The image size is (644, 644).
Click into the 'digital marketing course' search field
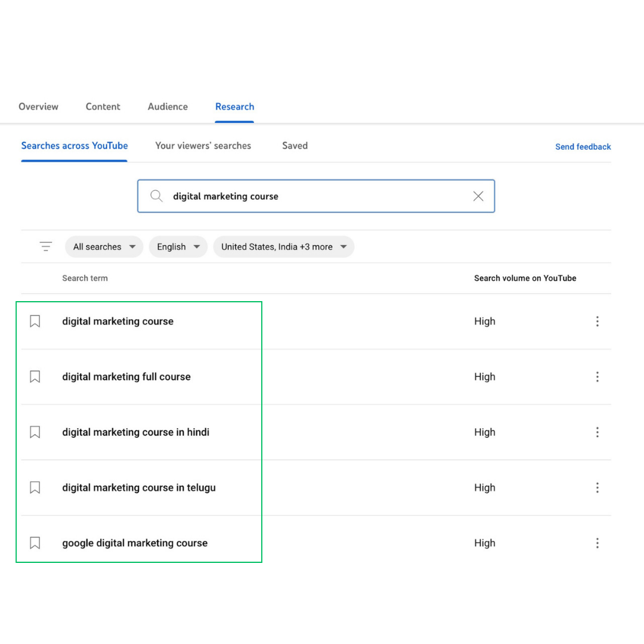(316, 196)
